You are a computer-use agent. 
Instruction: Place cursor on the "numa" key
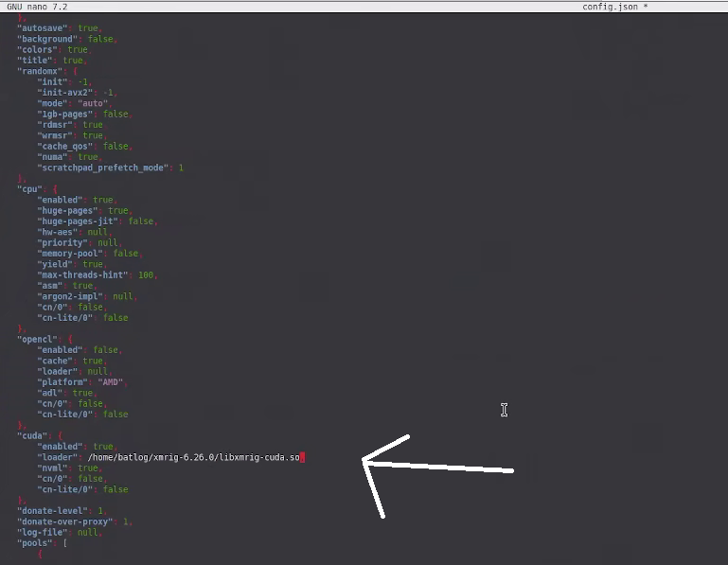[52, 157]
